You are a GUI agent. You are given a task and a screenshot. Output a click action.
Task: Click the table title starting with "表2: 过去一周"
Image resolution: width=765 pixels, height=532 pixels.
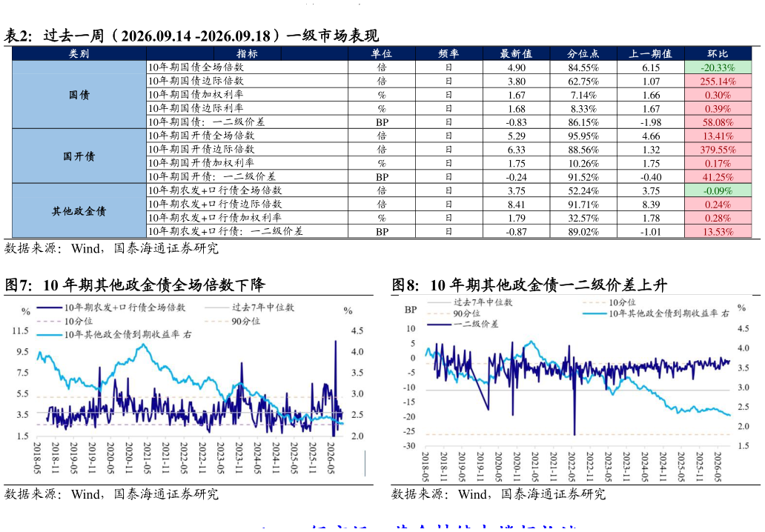point(191,36)
